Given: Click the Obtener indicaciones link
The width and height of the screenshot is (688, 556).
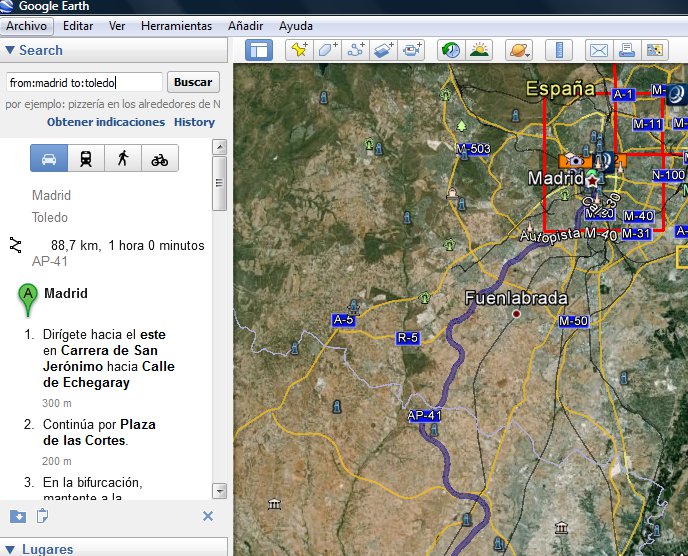Looking at the screenshot, I should pyautogui.click(x=106, y=122).
